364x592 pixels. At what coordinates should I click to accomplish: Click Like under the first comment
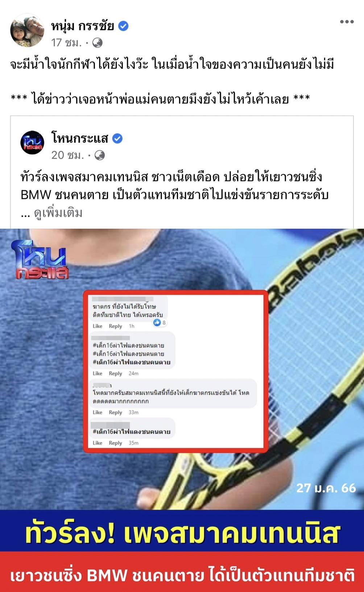98,326
